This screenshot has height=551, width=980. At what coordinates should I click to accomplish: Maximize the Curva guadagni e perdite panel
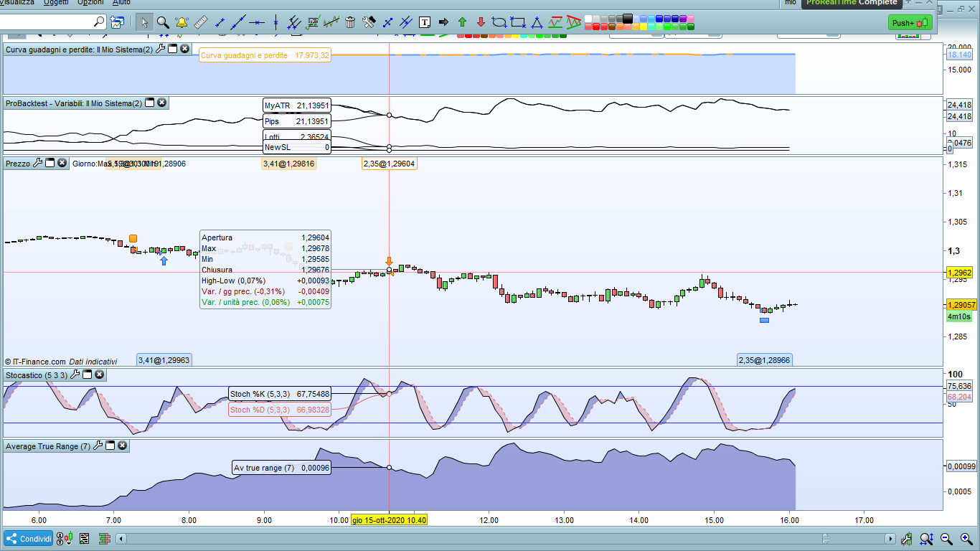pyautogui.click(x=173, y=49)
